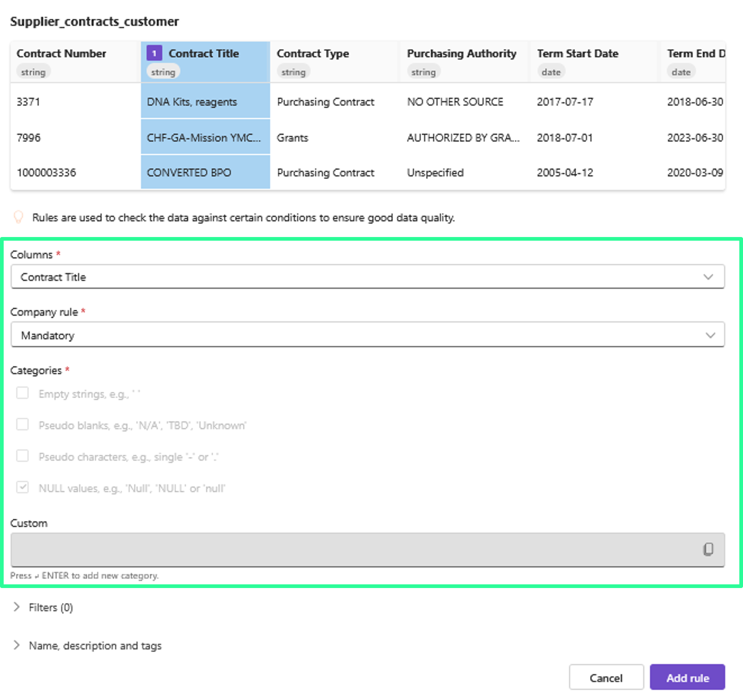
Task: Click the purple number 1 badge
Action: pyautogui.click(x=154, y=53)
